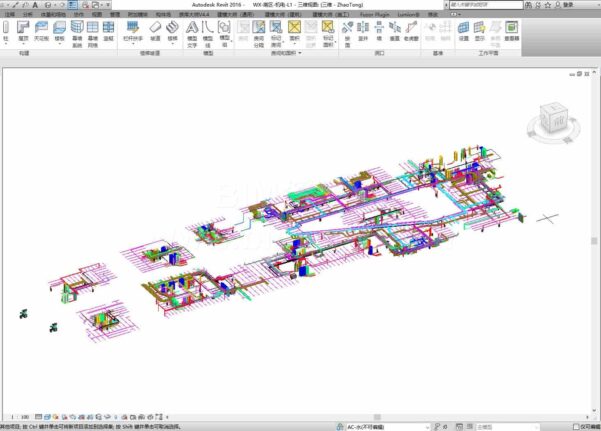Click the 构建 panel title
Image resolution: width=601 pixels, height=431 pixels.
coord(24,53)
